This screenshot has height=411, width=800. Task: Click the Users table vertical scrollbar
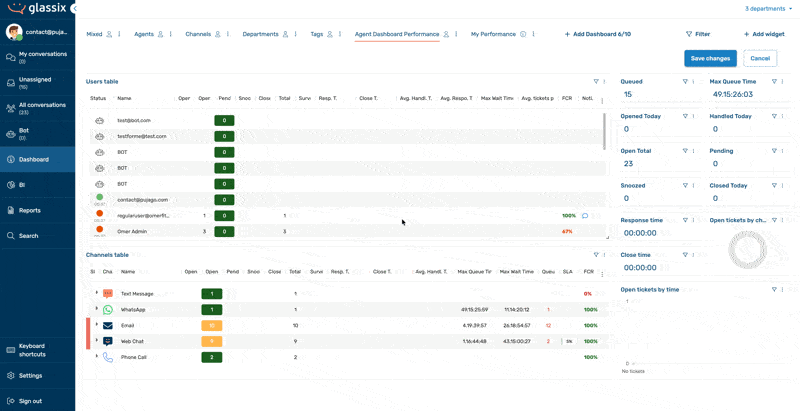[x=605, y=131]
